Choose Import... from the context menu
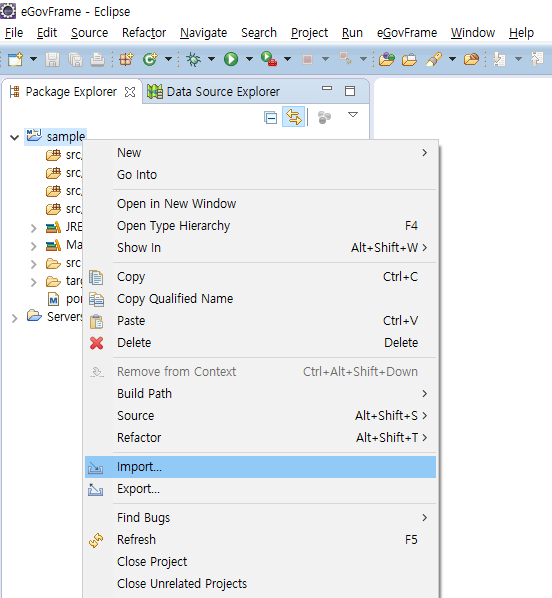552x598 pixels. (x=261, y=467)
